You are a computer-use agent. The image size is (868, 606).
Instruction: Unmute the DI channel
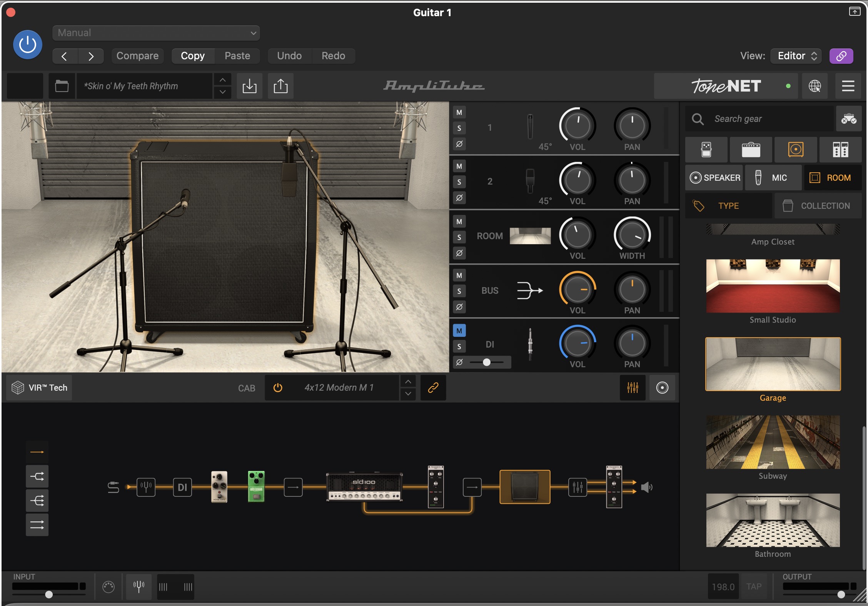459,331
